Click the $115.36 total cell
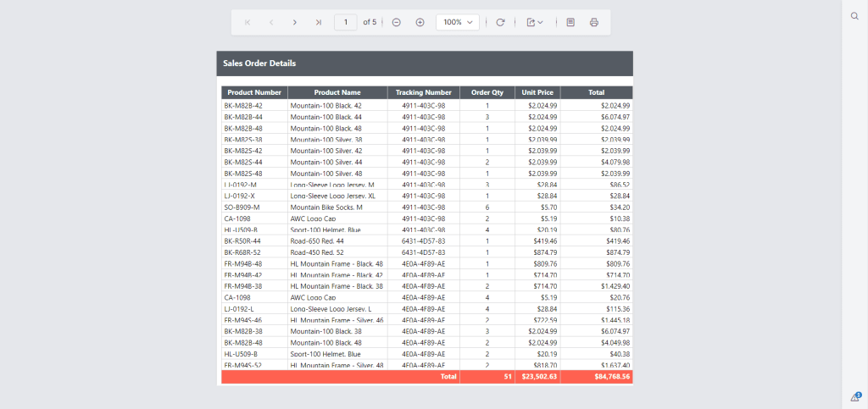This screenshot has height=409, width=868. pos(597,308)
